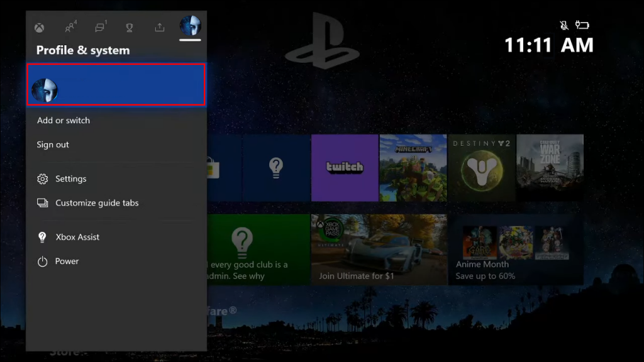Open Settings via the gear icon
Image resolution: width=644 pixels, height=362 pixels.
42,178
